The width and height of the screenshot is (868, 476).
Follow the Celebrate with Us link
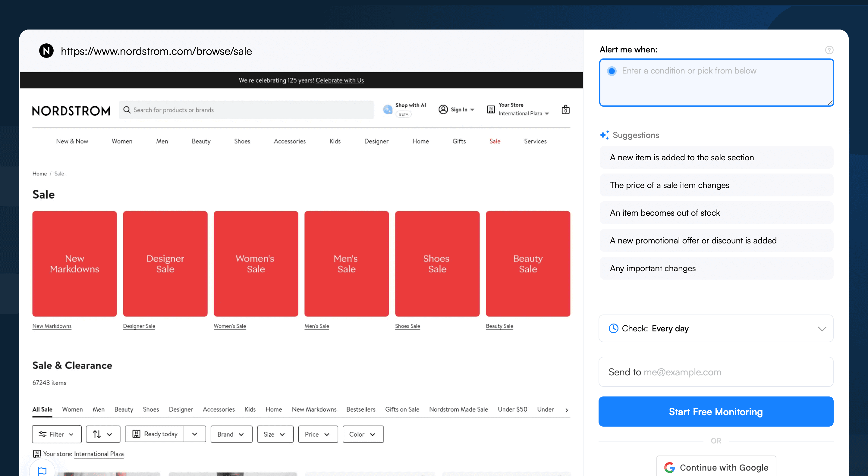click(x=339, y=80)
